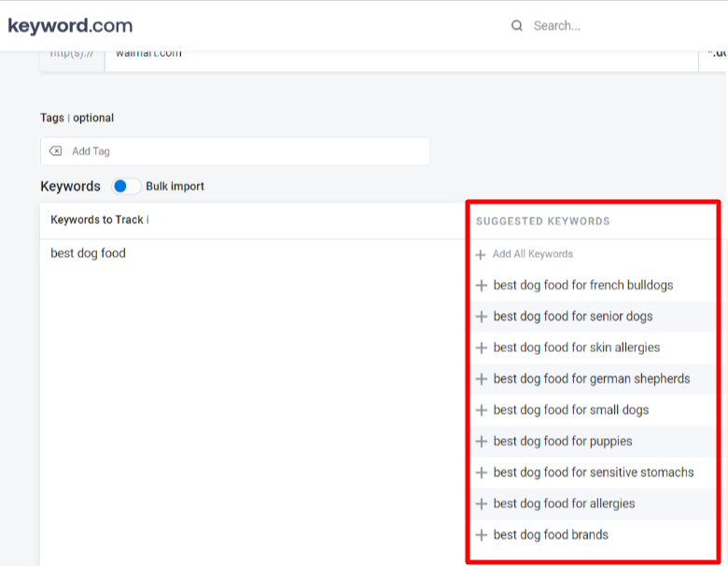Click plus icon for skin allergies keyword
Image resolution: width=728 pixels, height=566 pixels.
482,347
